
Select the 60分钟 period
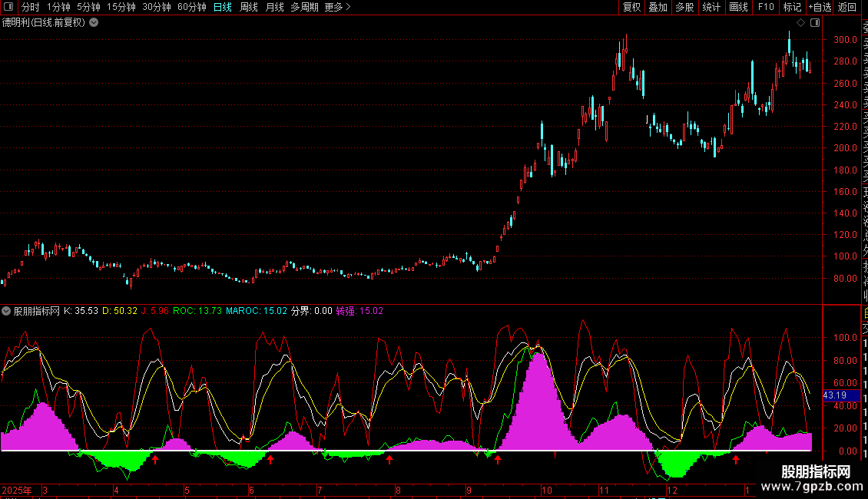[x=191, y=7]
